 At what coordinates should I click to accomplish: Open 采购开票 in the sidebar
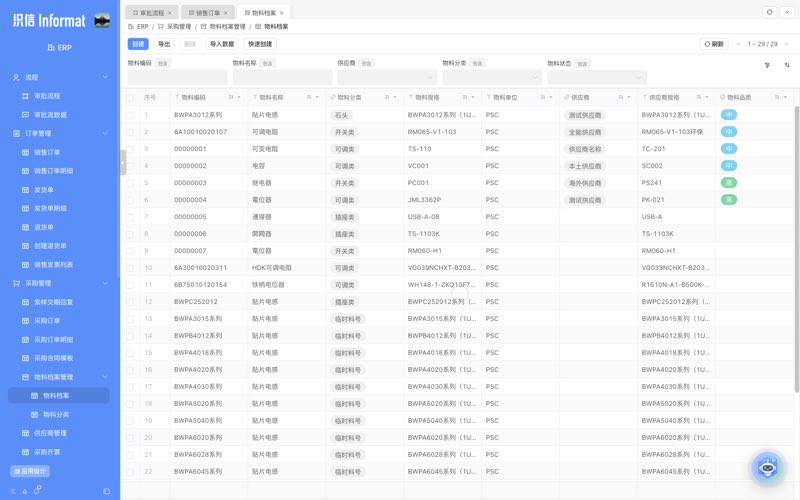pos(46,452)
